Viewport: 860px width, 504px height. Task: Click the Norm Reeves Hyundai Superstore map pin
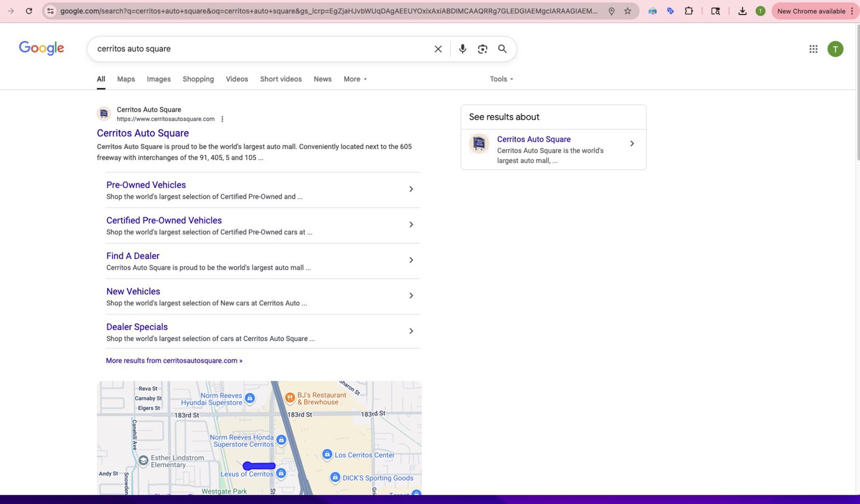pyautogui.click(x=250, y=398)
